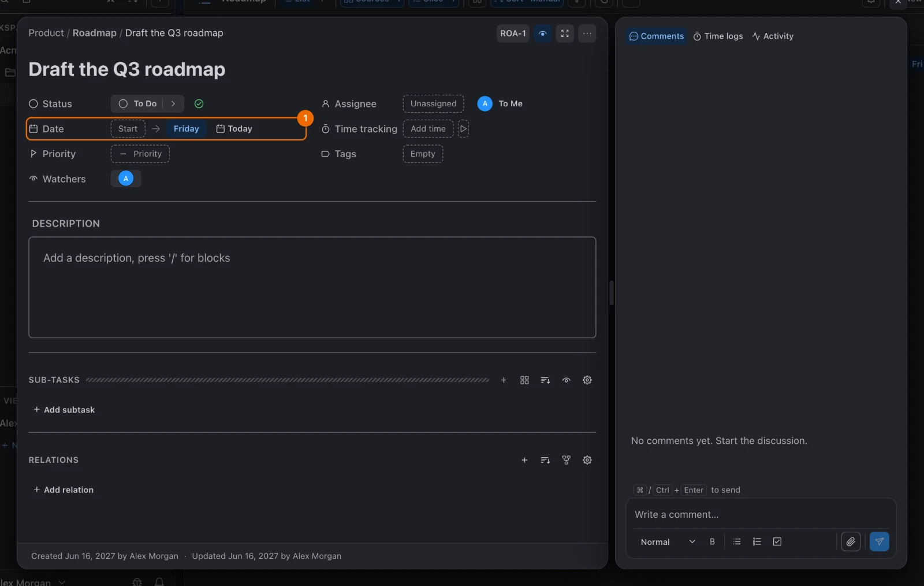Expand task to full screen view

(x=565, y=34)
